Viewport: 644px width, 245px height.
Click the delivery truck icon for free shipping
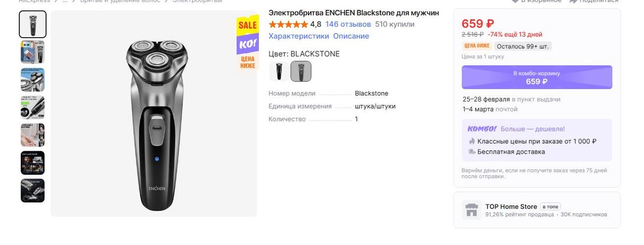(471, 152)
